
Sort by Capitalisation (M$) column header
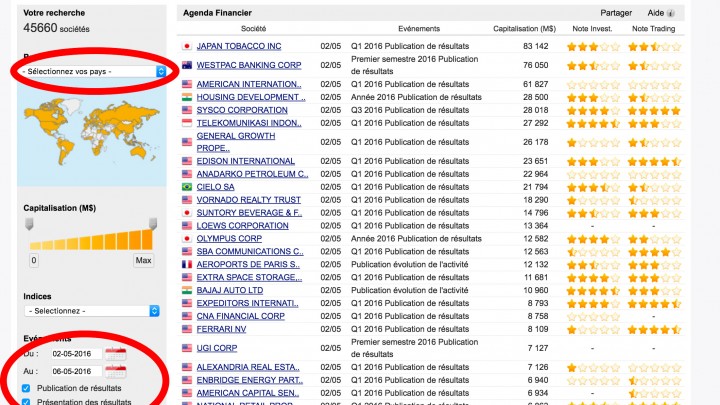point(524,28)
